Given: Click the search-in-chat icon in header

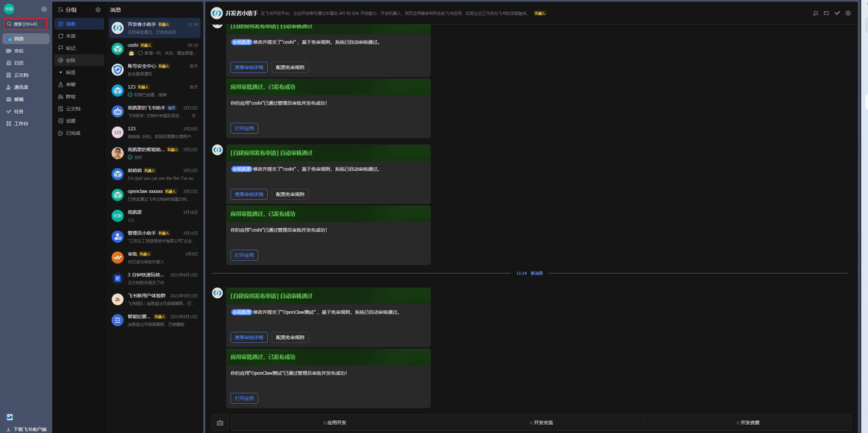Looking at the screenshot, I should tap(816, 13).
